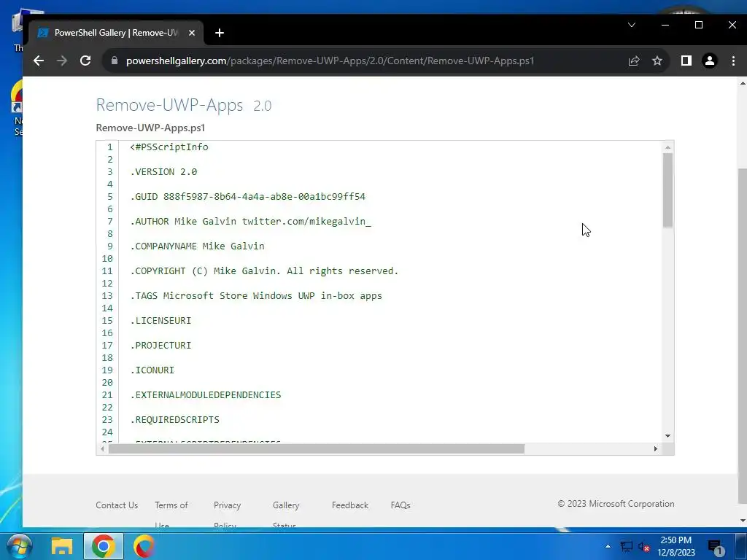
Task: Click the <#PSScriptInfo line
Action: (x=169, y=147)
